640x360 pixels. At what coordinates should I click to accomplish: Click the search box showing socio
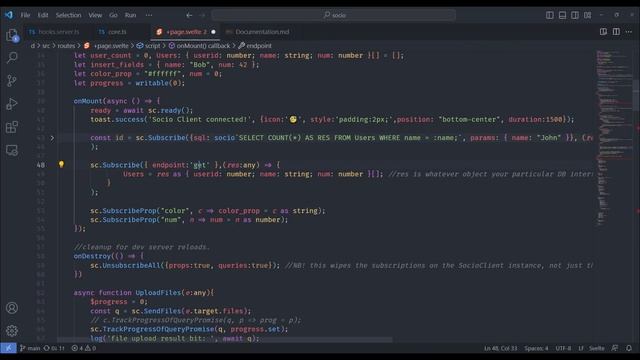pyautogui.click(x=333, y=15)
